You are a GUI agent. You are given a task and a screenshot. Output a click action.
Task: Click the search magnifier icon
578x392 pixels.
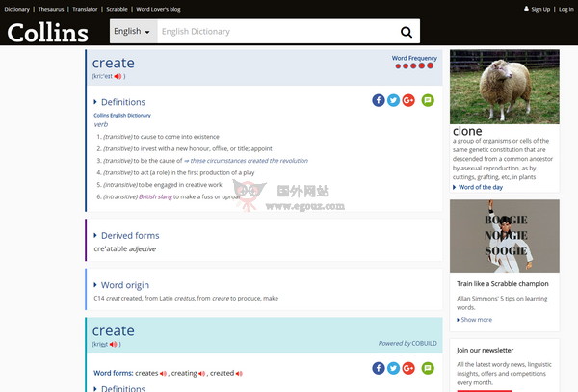407,32
